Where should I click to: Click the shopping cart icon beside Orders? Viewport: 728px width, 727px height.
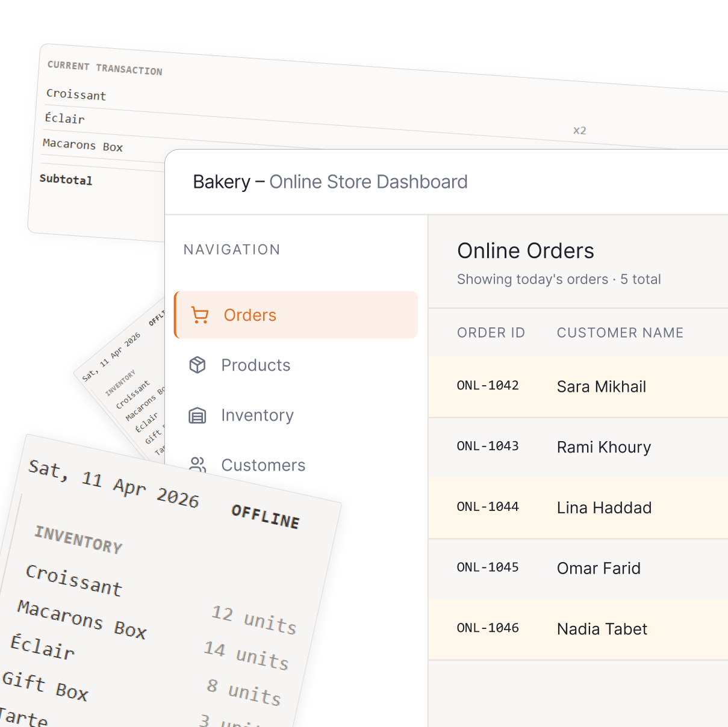(200, 315)
